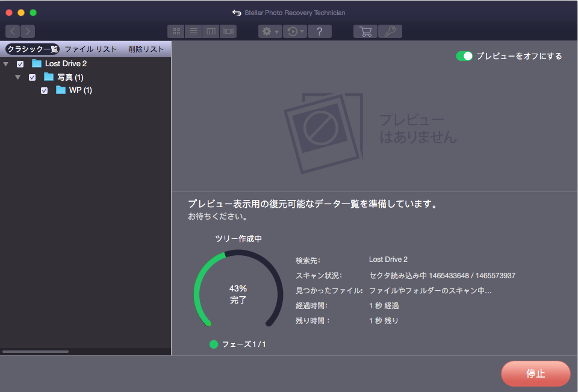
Task: Toggle the preview off switch
Action: tap(464, 56)
